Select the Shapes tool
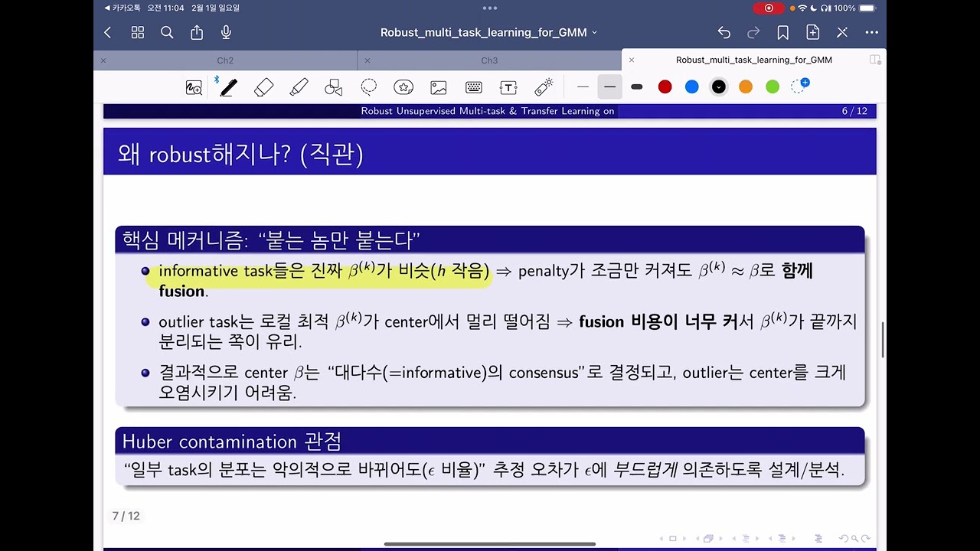Viewport: 980px width, 551px height. [x=334, y=87]
